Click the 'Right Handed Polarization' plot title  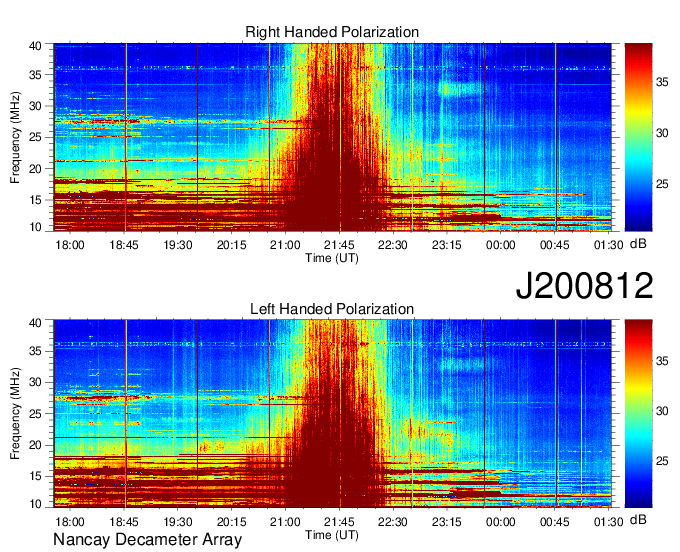(332, 32)
